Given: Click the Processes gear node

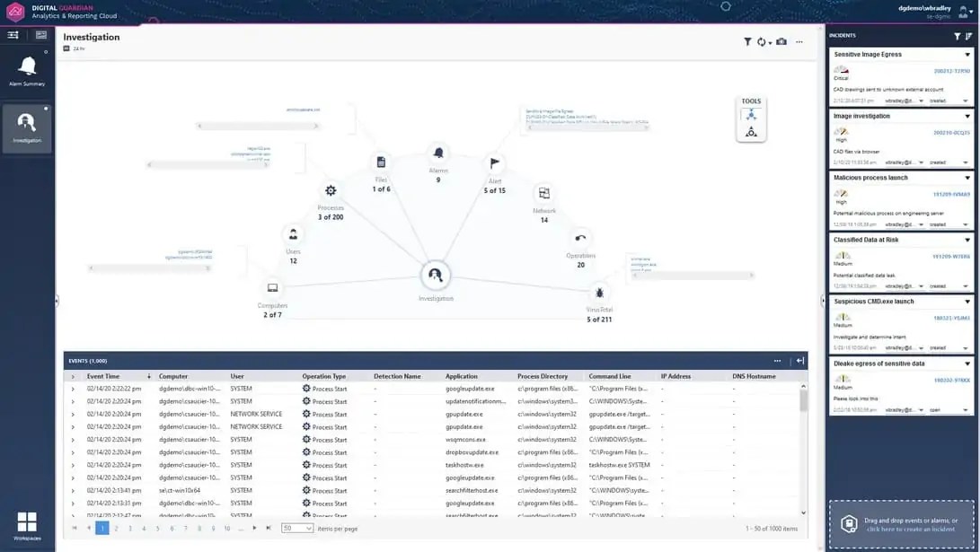Looking at the screenshot, I should point(330,190).
